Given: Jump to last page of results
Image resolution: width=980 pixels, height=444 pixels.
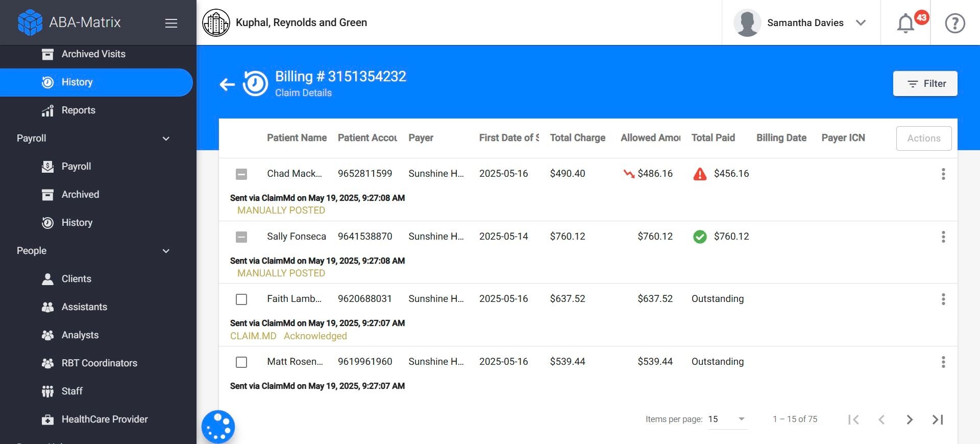Looking at the screenshot, I should [938, 419].
